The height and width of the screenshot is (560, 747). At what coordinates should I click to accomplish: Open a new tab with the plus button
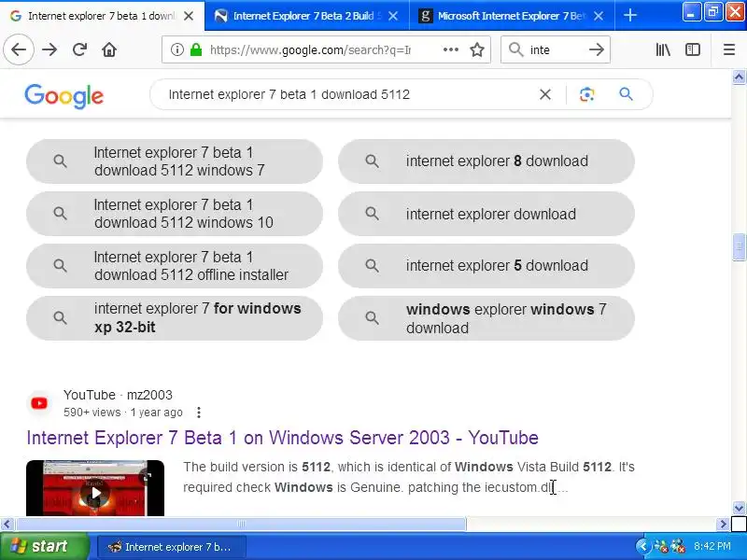tap(629, 16)
